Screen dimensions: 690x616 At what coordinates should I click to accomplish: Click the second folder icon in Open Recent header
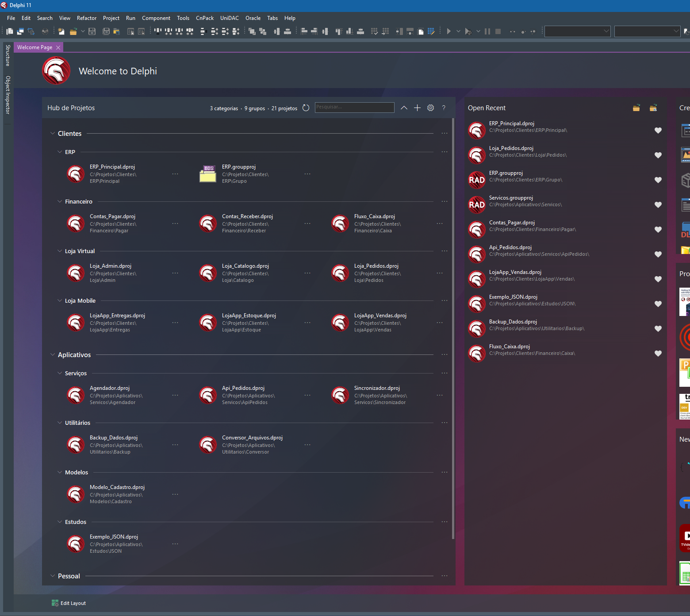[x=653, y=108]
